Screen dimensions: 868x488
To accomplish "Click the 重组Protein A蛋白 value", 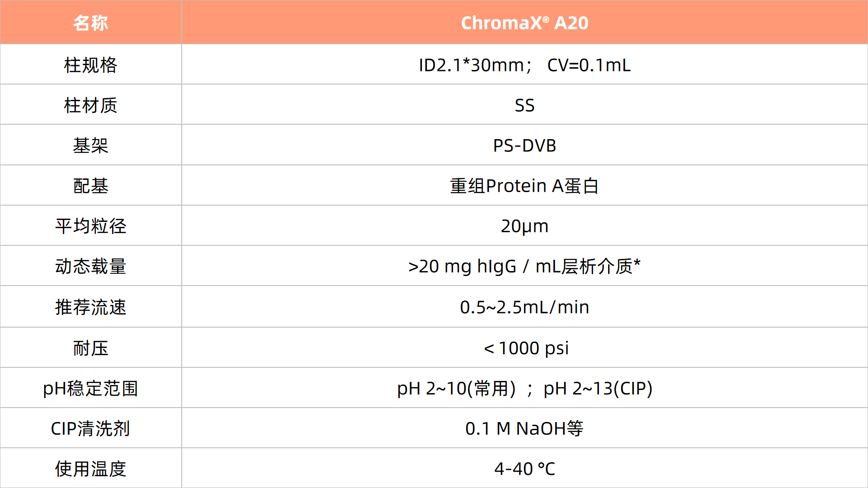I will pyautogui.click(x=524, y=186).
